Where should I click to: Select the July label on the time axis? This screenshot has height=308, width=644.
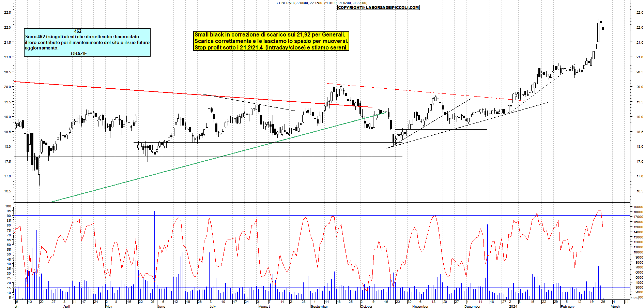[x=212, y=306]
